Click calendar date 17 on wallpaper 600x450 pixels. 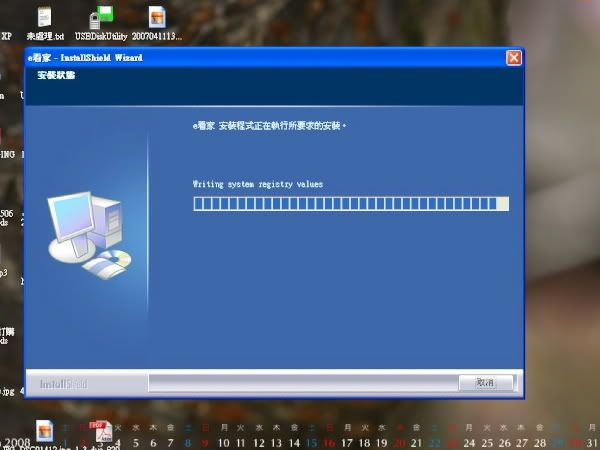(x=347, y=443)
